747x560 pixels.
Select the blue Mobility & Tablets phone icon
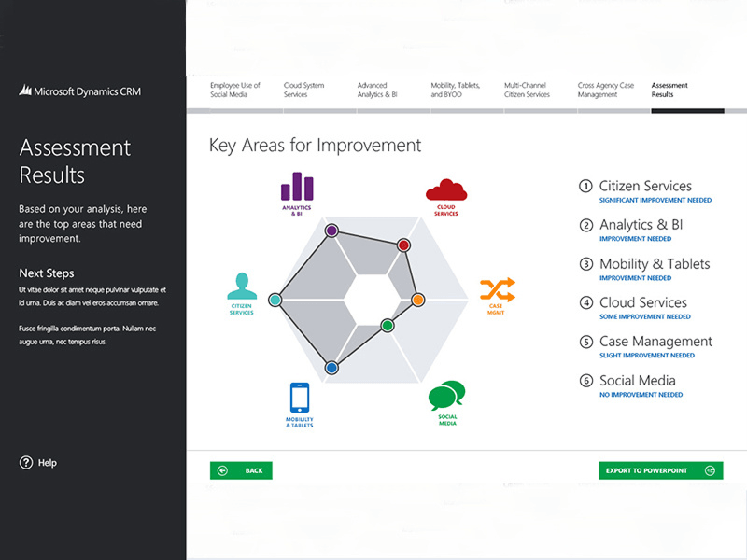[300, 398]
